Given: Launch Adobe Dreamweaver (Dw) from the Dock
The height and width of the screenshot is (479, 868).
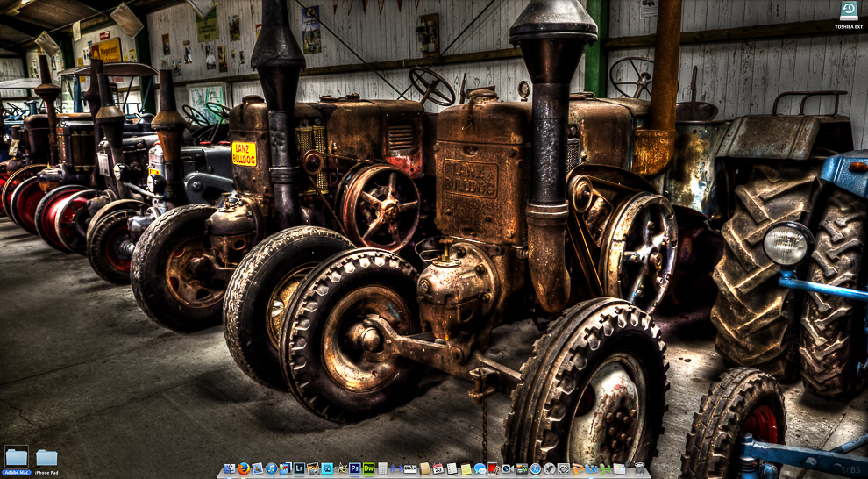Looking at the screenshot, I should pyautogui.click(x=368, y=468).
